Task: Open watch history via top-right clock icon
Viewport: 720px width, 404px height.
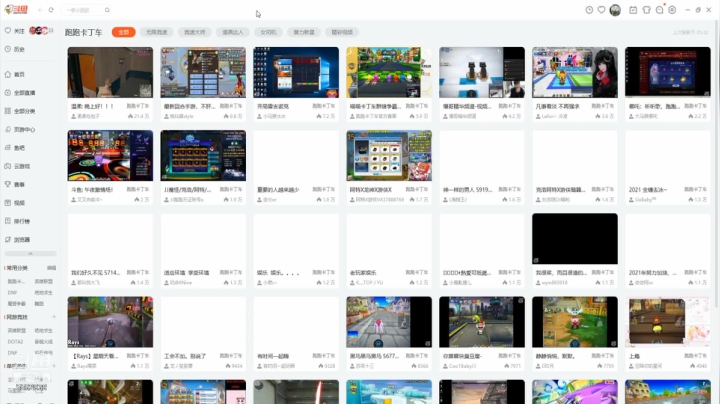Action: point(589,10)
